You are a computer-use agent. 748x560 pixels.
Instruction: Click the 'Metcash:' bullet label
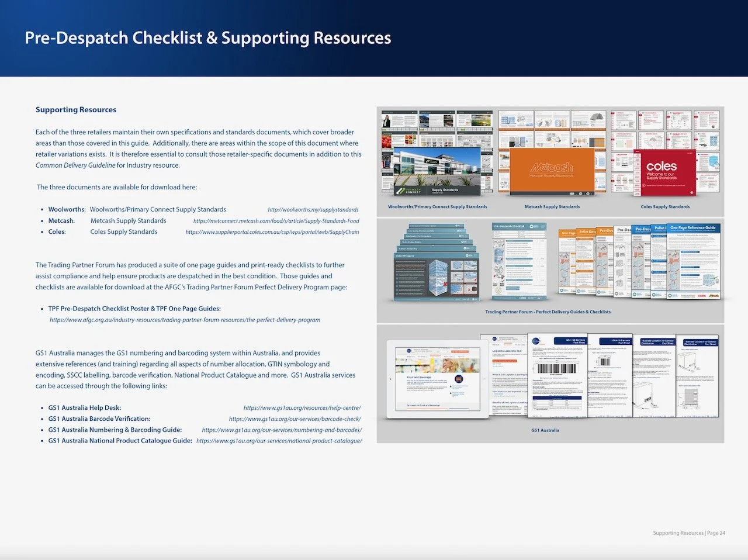tap(61, 221)
